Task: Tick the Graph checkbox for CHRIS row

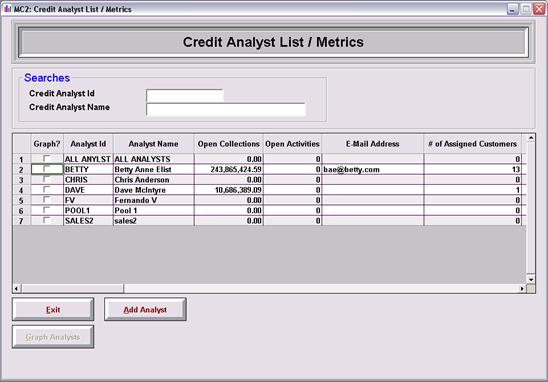Action: pos(46,179)
